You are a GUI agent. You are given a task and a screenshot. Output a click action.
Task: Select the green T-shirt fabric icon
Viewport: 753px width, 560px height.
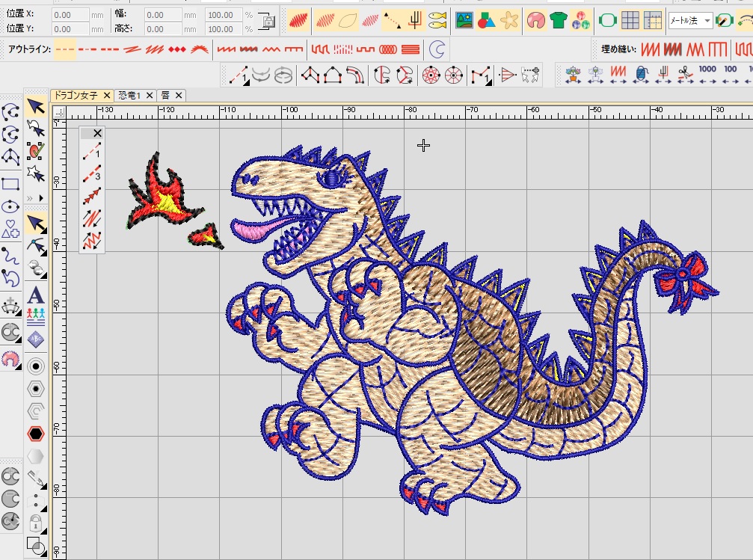pyautogui.click(x=559, y=21)
